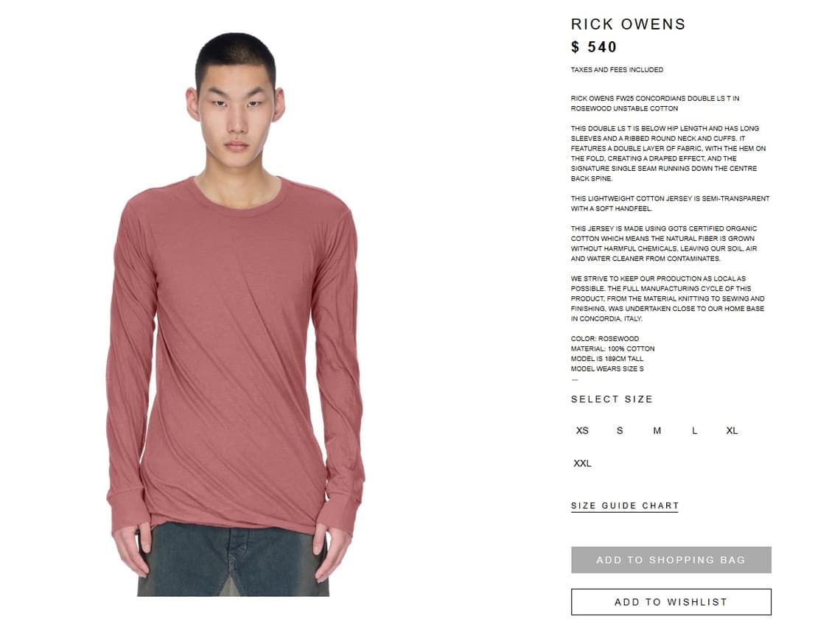Select size L

click(695, 430)
